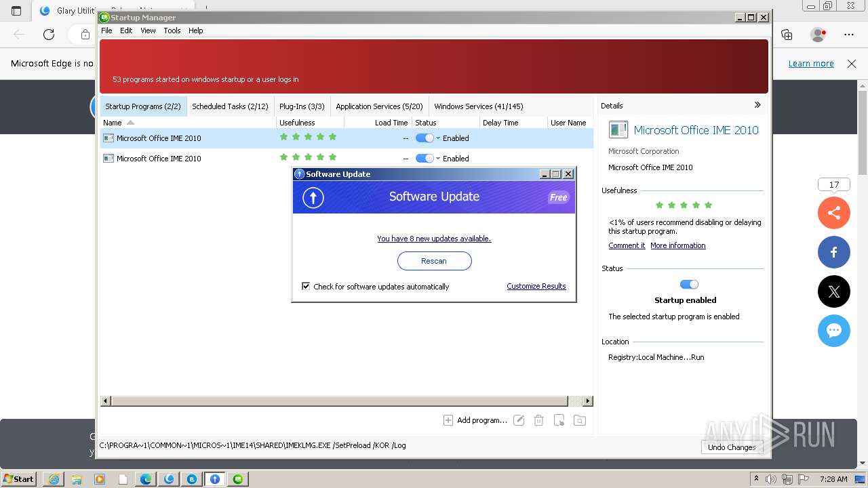Open Internet Explorer from the taskbar
868x488 pixels.
[54, 479]
